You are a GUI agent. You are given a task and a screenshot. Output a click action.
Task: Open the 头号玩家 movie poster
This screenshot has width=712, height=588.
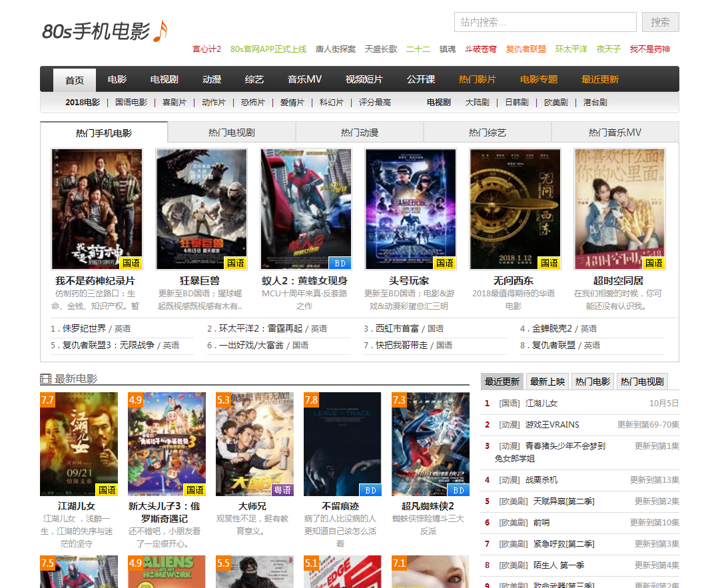(x=410, y=209)
